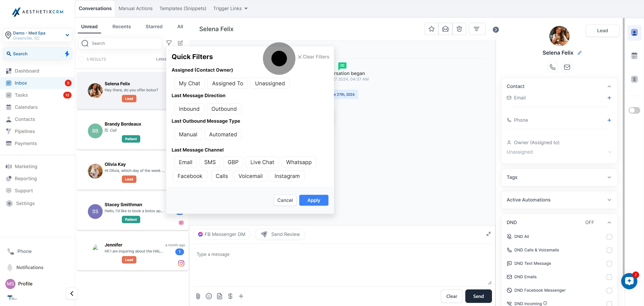This screenshot has width=644, height=306.
Task: Star the Selena Felix conversation
Action: coord(431,29)
